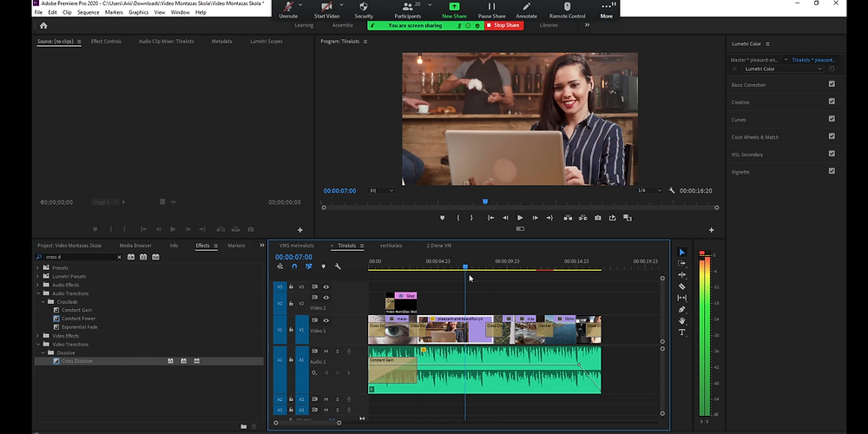Image resolution: width=868 pixels, height=434 pixels.
Task: Expand the Audio Effects folder
Action: [37, 285]
